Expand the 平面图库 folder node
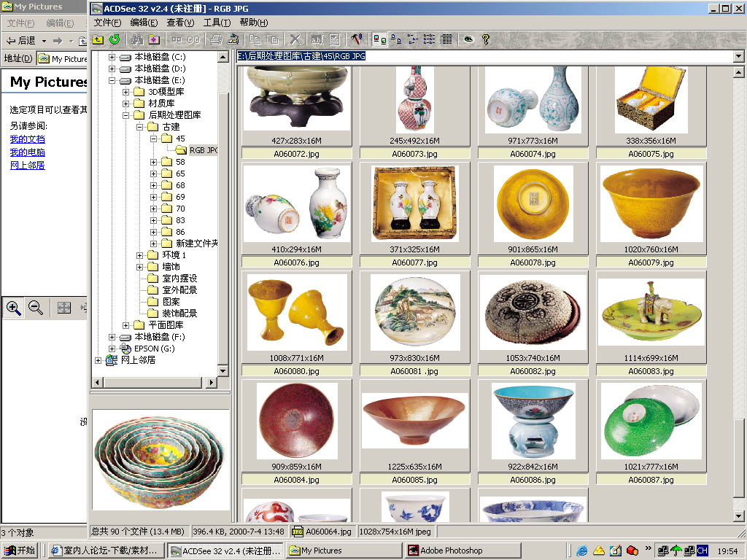 pyautogui.click(x=125, y=325)
